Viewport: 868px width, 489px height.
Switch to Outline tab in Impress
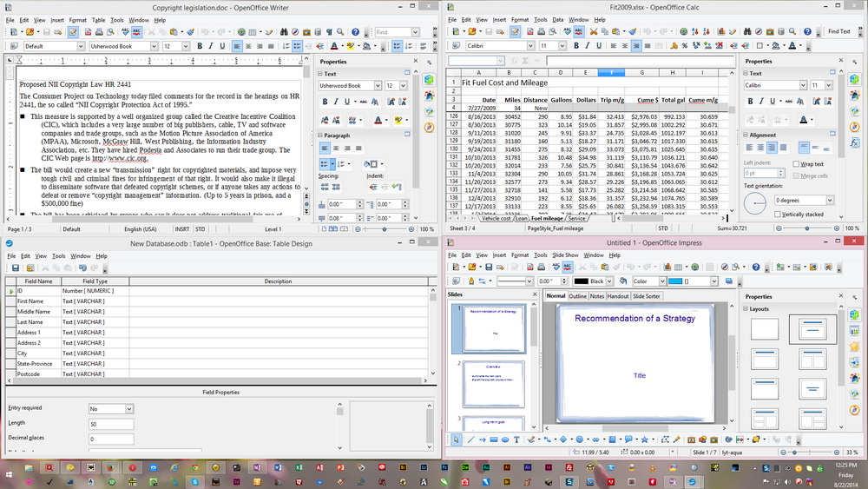(x=577, y=296)
